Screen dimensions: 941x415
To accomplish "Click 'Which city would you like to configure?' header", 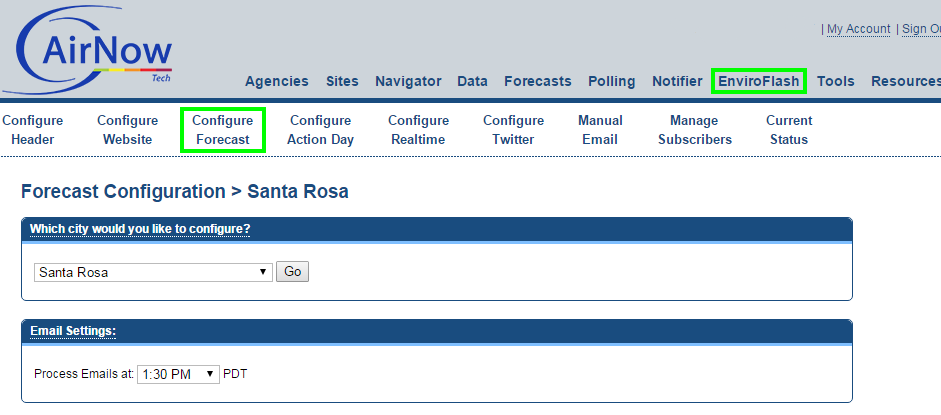I will pos(140,229).
